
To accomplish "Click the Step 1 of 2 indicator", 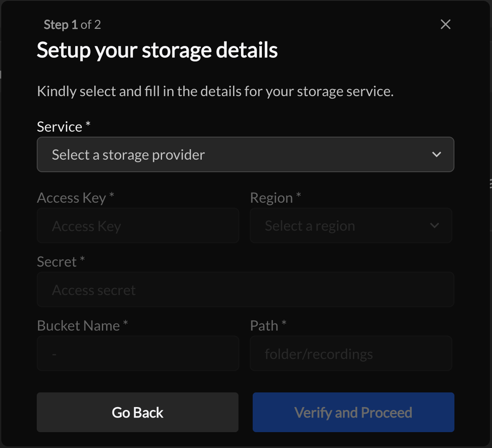I will [72, 24].
